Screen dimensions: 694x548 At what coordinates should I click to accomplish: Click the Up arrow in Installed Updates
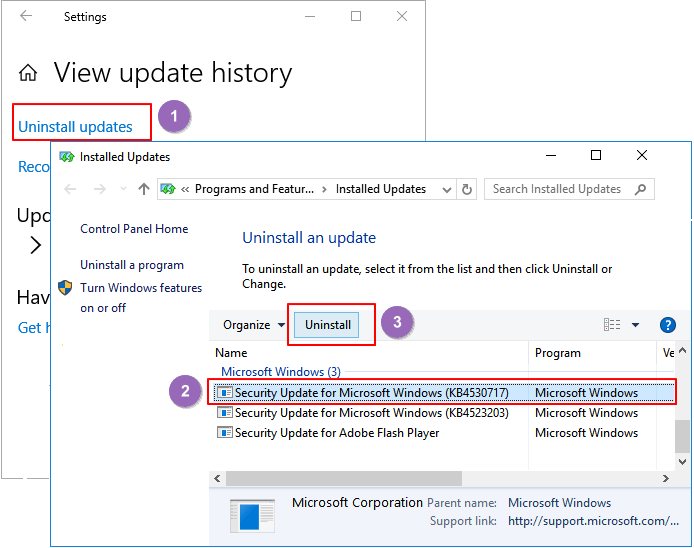pos(144,189)
